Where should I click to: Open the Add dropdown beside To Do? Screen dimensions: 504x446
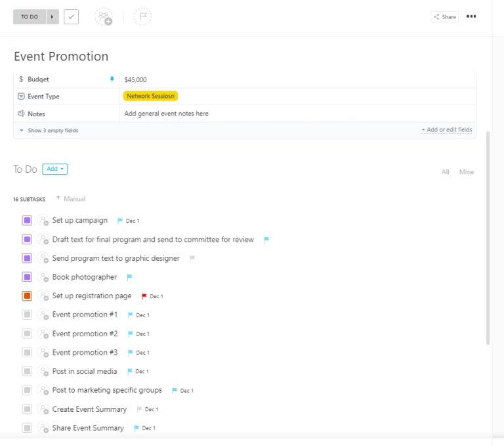(x=55, y=169)
